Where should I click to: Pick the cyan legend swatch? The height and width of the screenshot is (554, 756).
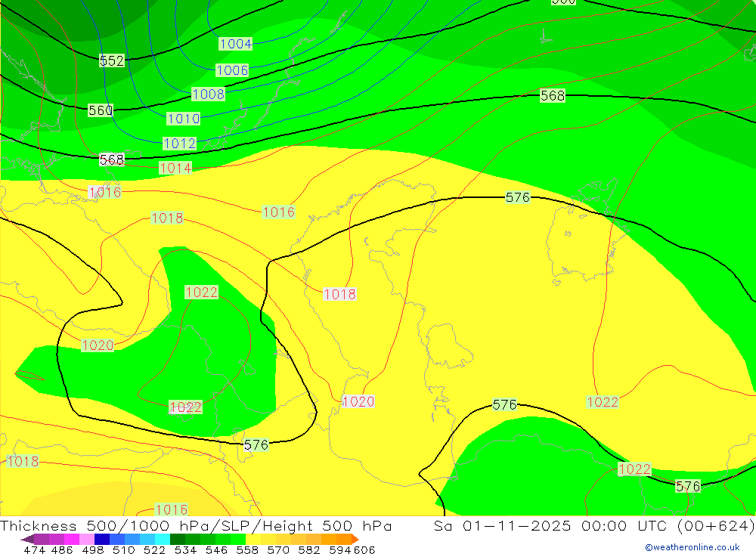tap(163, 539)
